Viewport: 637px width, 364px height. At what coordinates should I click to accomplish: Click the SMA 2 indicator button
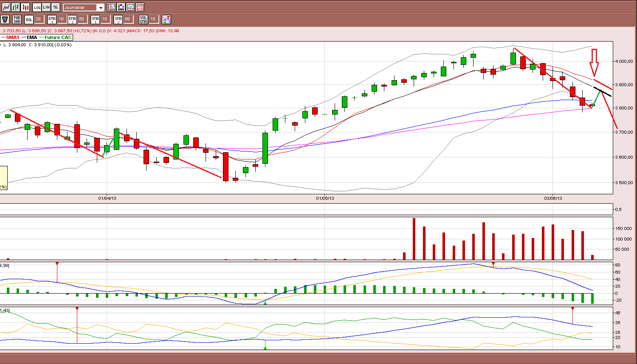[x=118, y=19]
